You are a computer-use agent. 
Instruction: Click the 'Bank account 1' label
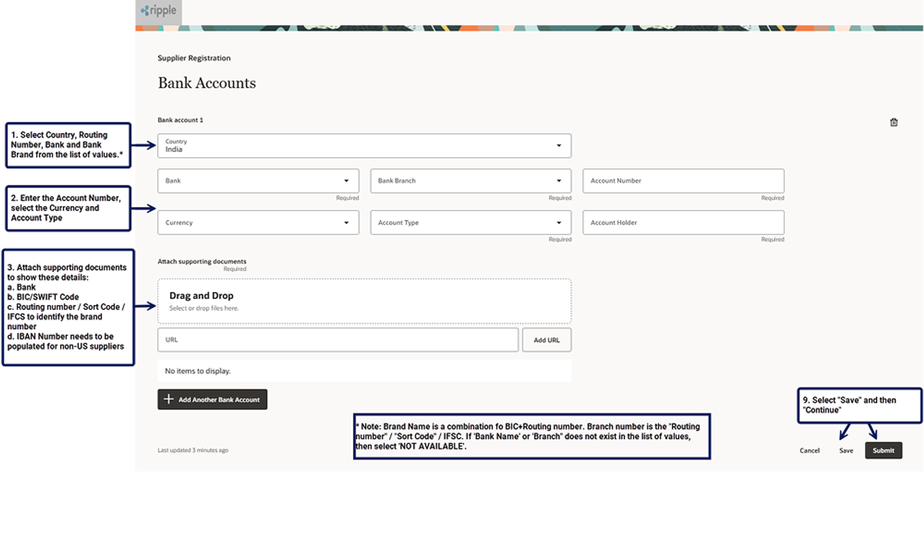coord(180,120)
